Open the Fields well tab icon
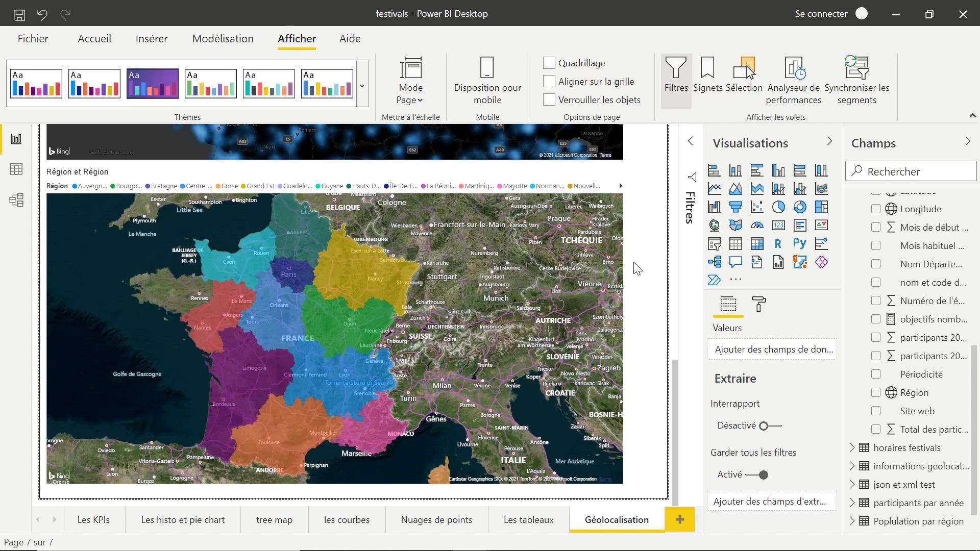Screen dimensions: 980x551 [x=728, y=304]
